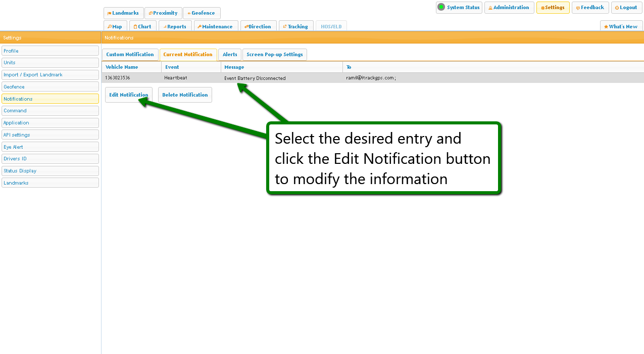Viewport: 644px width, 354px height.
Task: Click the Delete Notification button
Action: point(185,95)
